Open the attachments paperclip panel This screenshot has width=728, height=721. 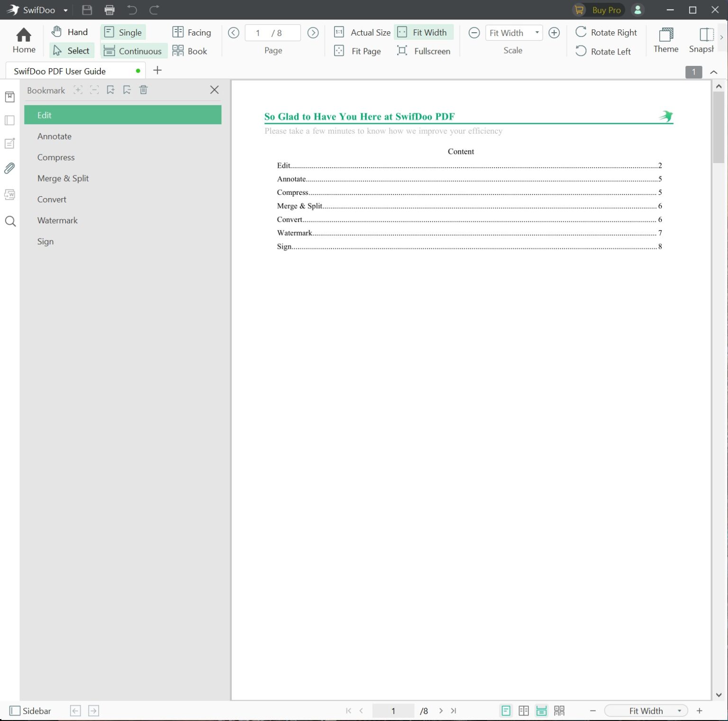tap(10, 168)
